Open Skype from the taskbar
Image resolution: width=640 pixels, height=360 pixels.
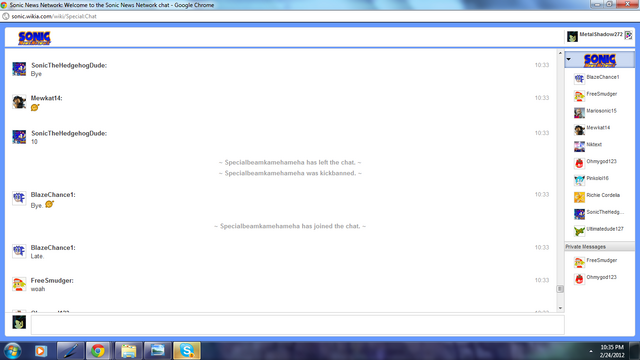(187, 351)
